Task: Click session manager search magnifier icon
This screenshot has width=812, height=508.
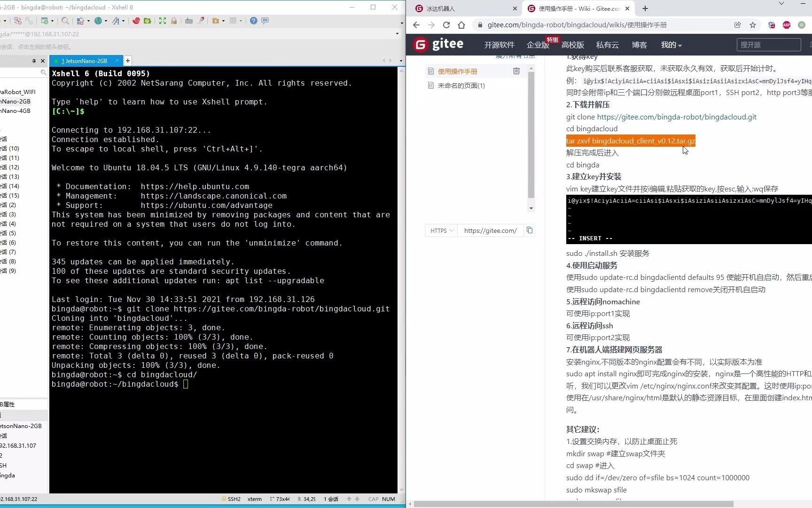Action: (x=43, y=72)
